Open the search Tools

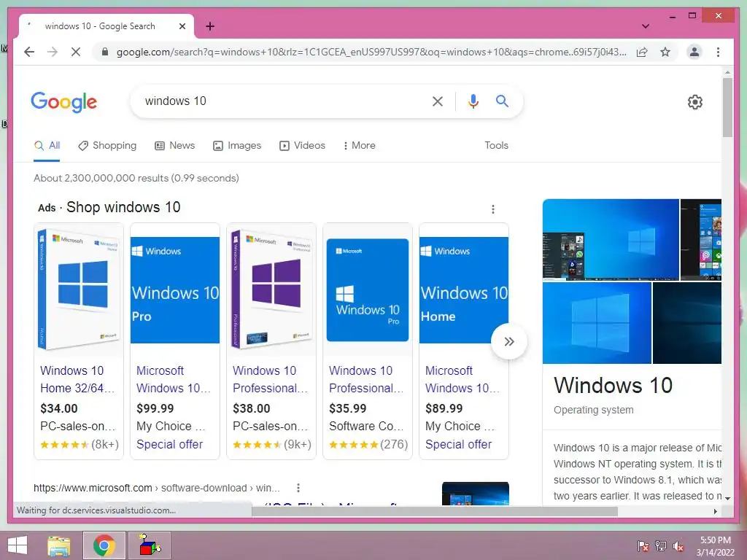point(496,146)
